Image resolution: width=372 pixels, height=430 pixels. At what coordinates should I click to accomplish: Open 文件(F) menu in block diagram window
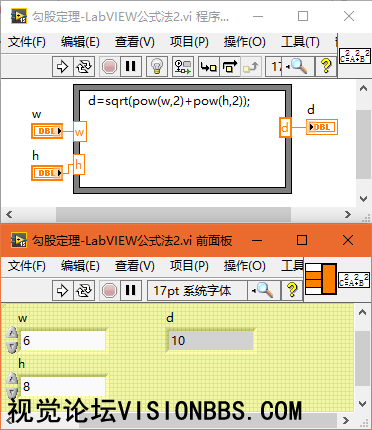(27, 42)
